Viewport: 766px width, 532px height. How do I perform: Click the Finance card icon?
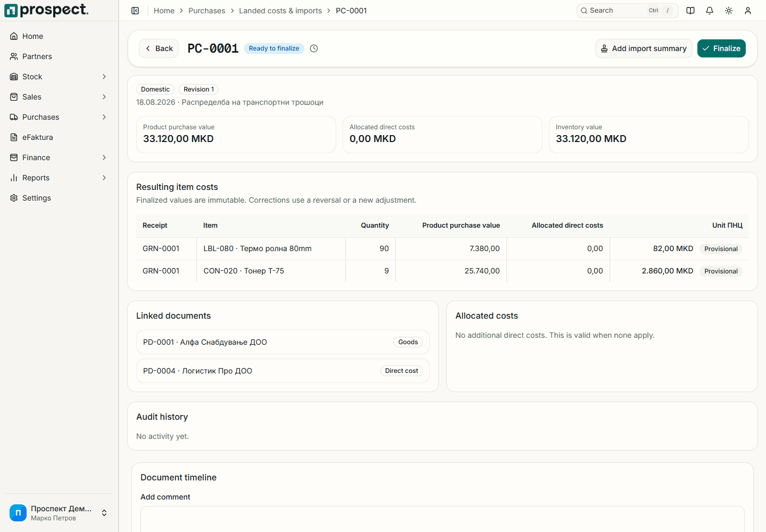(x=14, y=157)
